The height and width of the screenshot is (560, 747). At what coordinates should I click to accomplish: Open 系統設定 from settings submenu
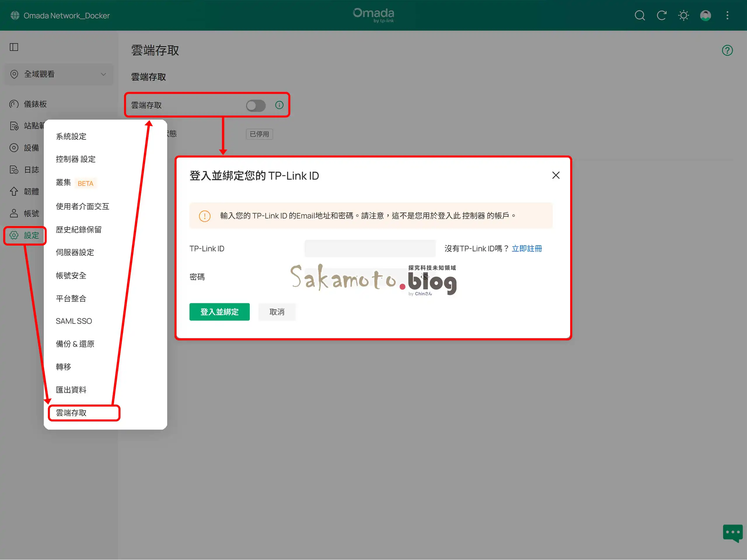[71, 136]
